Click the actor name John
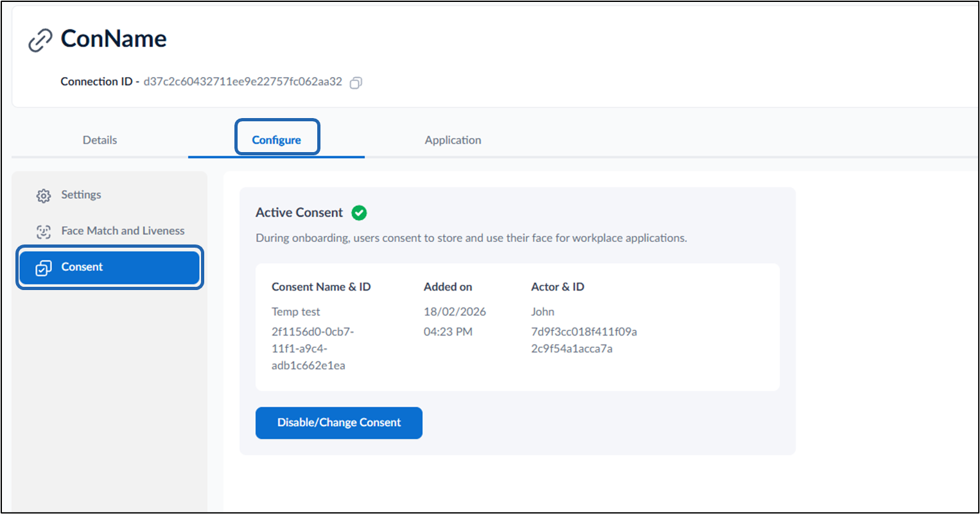980x514 pixels. (543, 312)
